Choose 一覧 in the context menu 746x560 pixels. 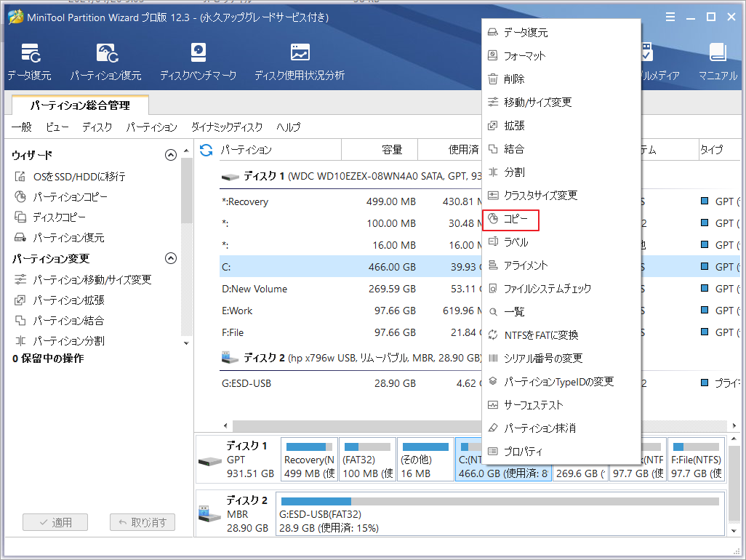pyautogui.click(x=561, y=312)
